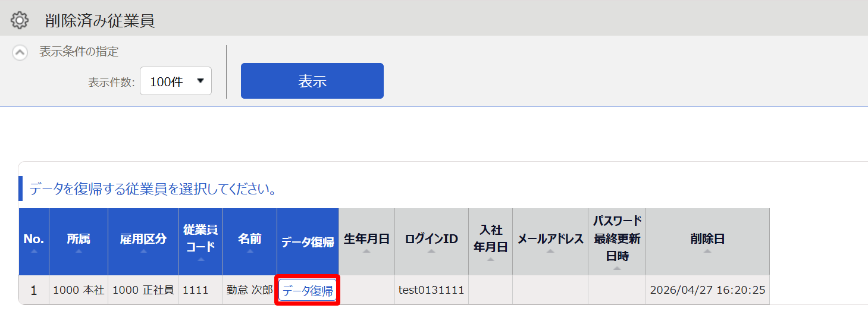The height and width of the screenshot is (330, 868).
Task: Click the blue 表示 button
Action: point(312,81)
